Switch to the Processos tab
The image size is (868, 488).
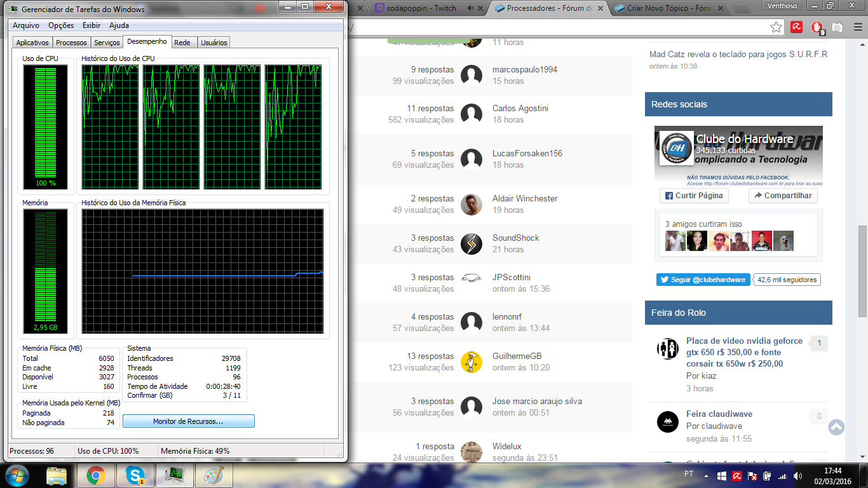coord(71,43)
